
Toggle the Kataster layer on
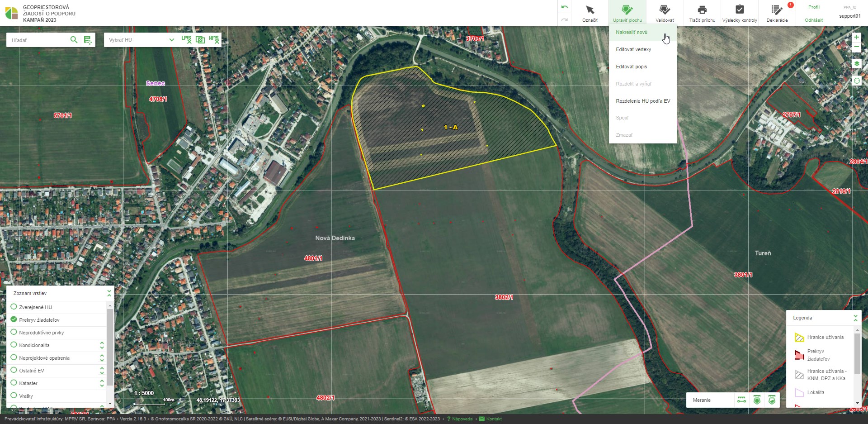(x=14, y=383)
